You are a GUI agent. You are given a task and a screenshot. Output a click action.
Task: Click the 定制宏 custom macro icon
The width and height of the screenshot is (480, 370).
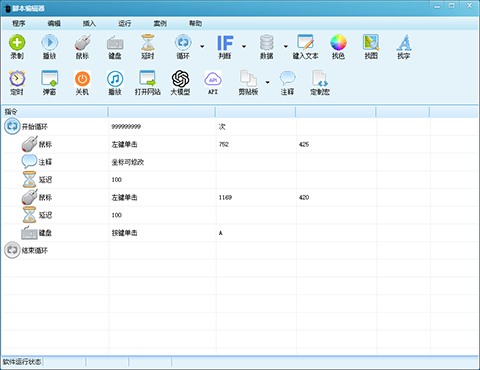pos(320,79)
